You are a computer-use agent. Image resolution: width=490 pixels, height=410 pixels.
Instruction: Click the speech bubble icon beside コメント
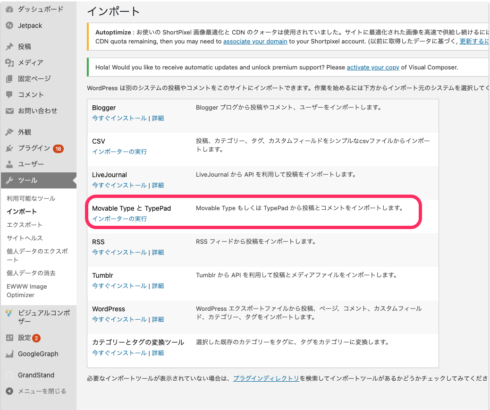[x=9, y=95]
